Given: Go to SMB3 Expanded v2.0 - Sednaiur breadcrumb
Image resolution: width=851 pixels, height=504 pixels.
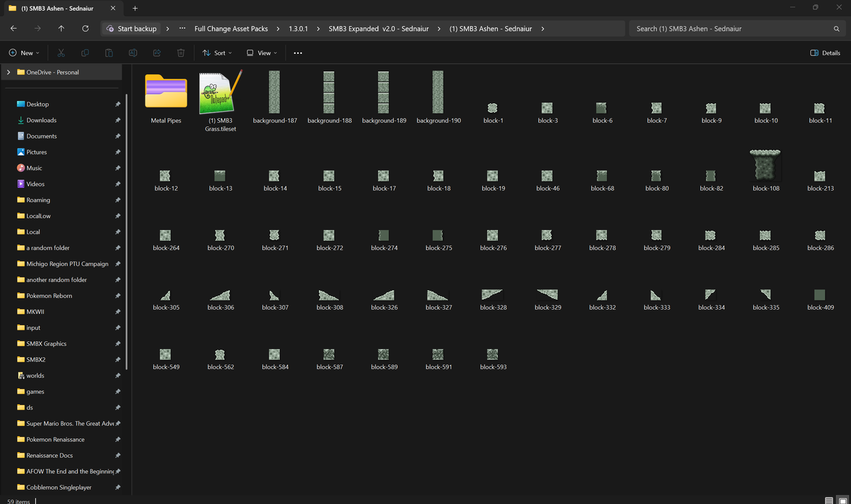Looking at the screenshot, I should coord(379,29).
